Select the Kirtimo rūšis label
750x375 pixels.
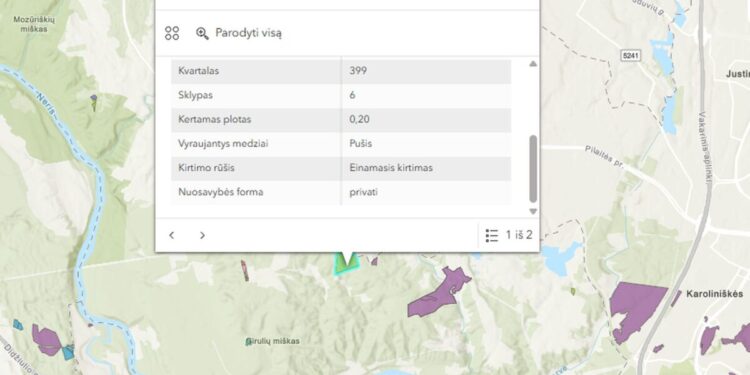[x=206, y=168]
